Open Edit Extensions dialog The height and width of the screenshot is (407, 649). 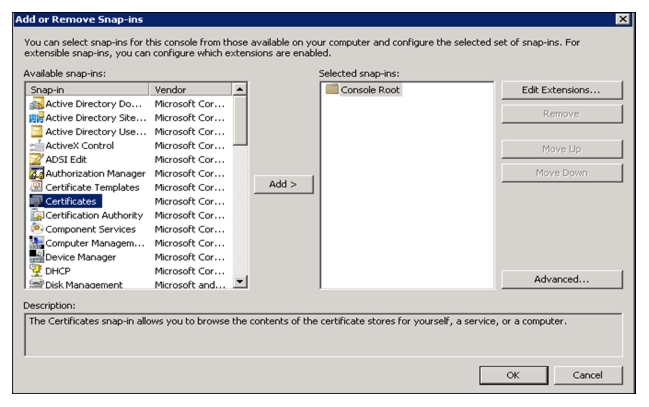[x=562, y=90]
